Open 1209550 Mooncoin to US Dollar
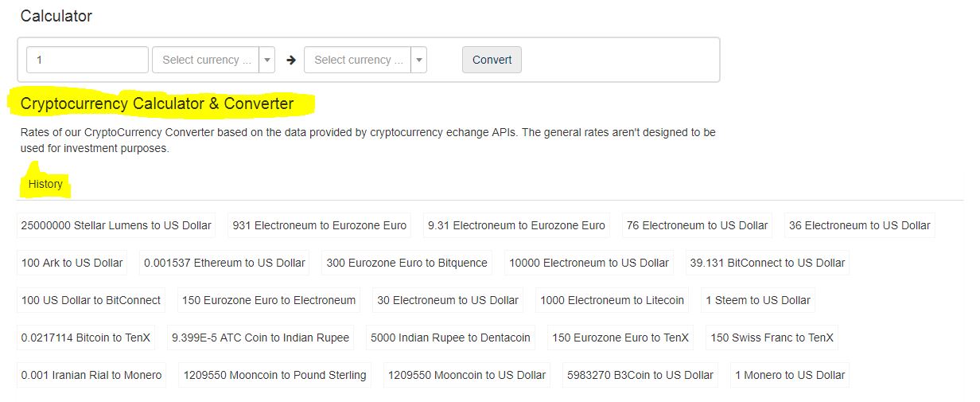This screenshot has width=980, height=402. [467, 375]
